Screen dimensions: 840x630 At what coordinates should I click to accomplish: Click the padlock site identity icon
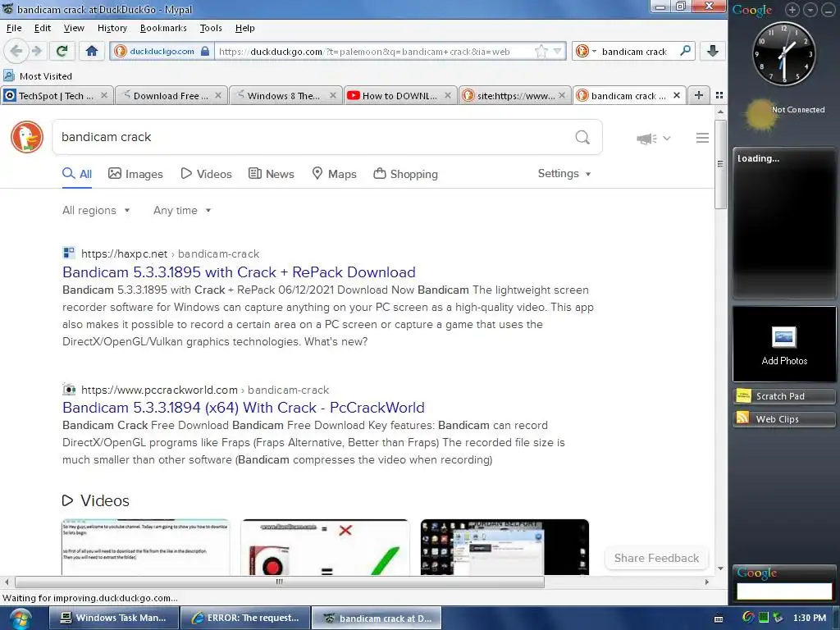(204, 52)
